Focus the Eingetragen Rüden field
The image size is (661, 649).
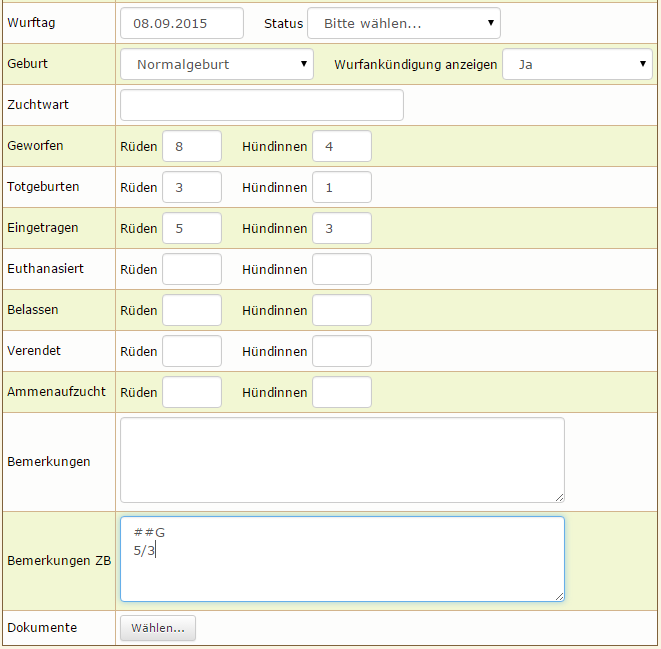point(191,228)
